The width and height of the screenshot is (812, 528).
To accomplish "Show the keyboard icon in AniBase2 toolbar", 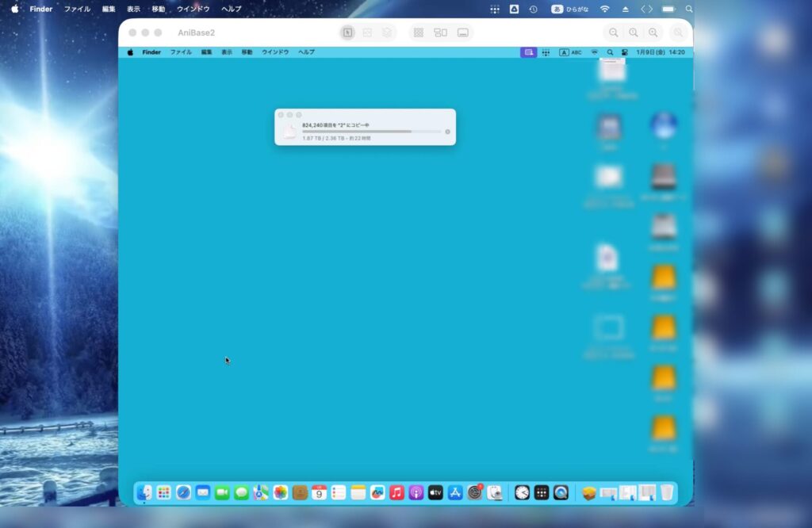I will (x=463, y=33).
